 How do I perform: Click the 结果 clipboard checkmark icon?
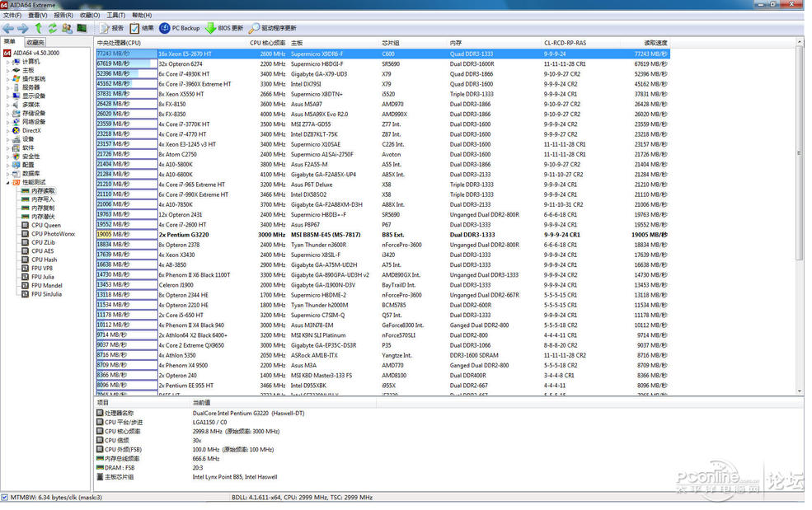(x=134, y=28)
